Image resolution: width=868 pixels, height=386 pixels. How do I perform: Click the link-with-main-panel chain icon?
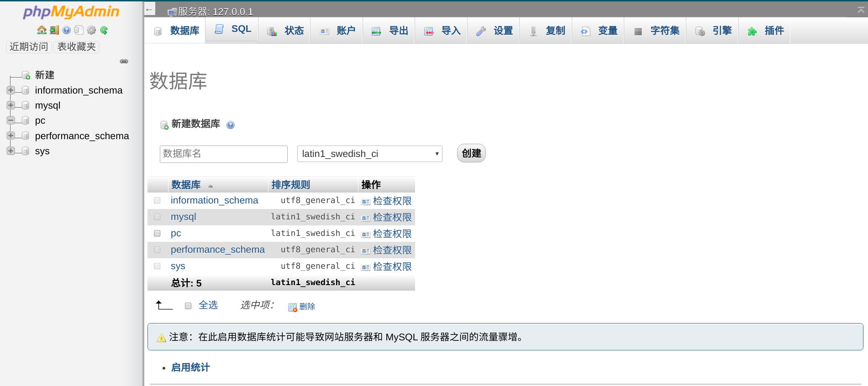(124, 61)
